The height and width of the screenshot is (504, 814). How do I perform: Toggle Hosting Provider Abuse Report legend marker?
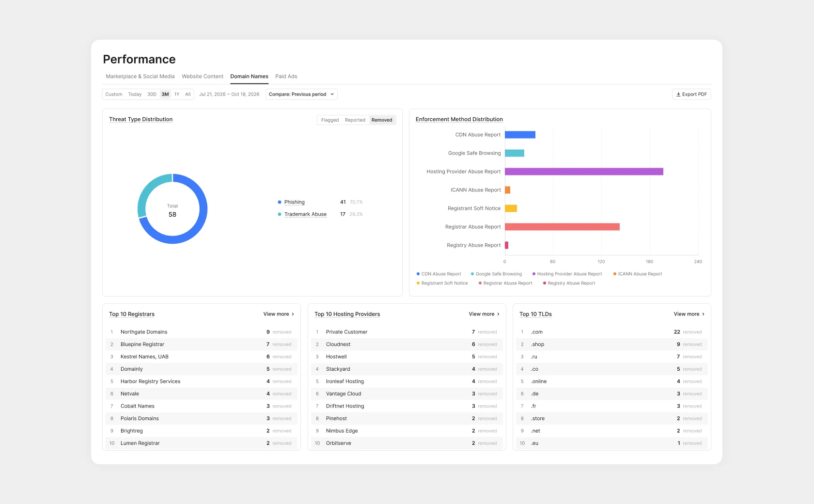click(x=534, y=274)
